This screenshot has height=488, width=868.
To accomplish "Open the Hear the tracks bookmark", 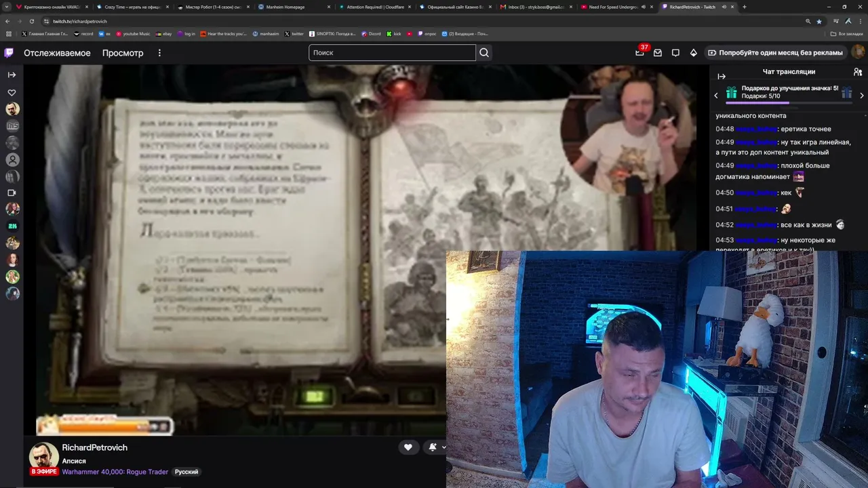I will coord(224,33).
